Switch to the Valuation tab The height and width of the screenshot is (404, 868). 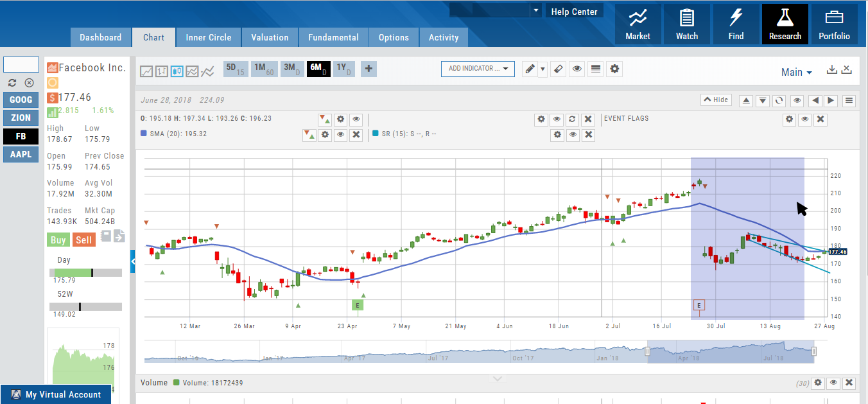[x=270, y=37]
